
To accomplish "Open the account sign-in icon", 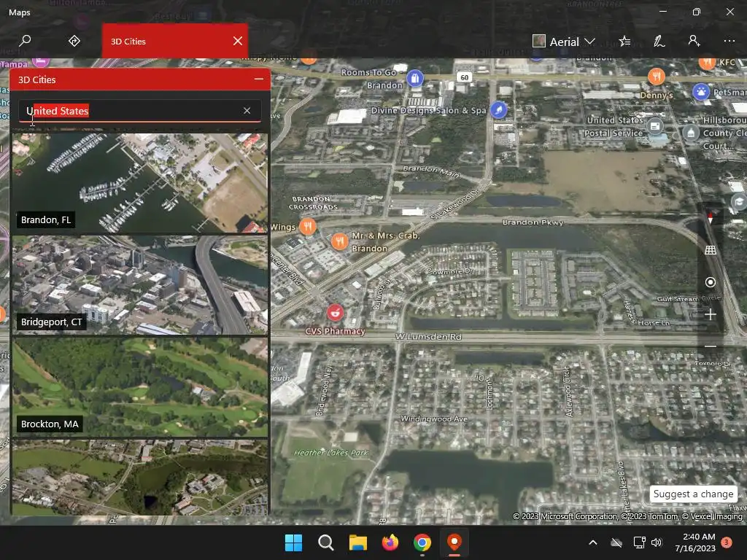I will [x=694, y=41].
